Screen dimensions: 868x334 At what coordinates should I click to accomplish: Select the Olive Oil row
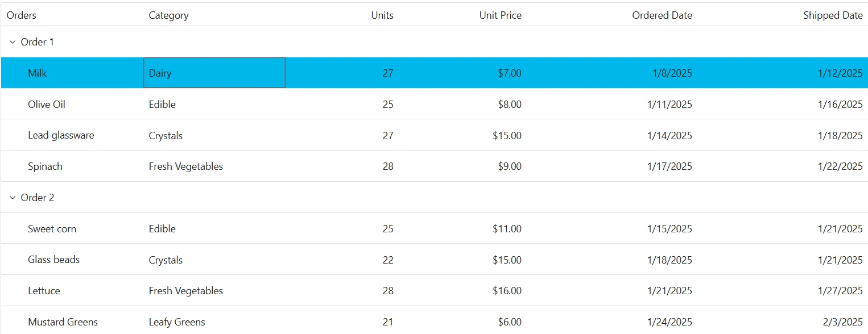tap(435, 104)
